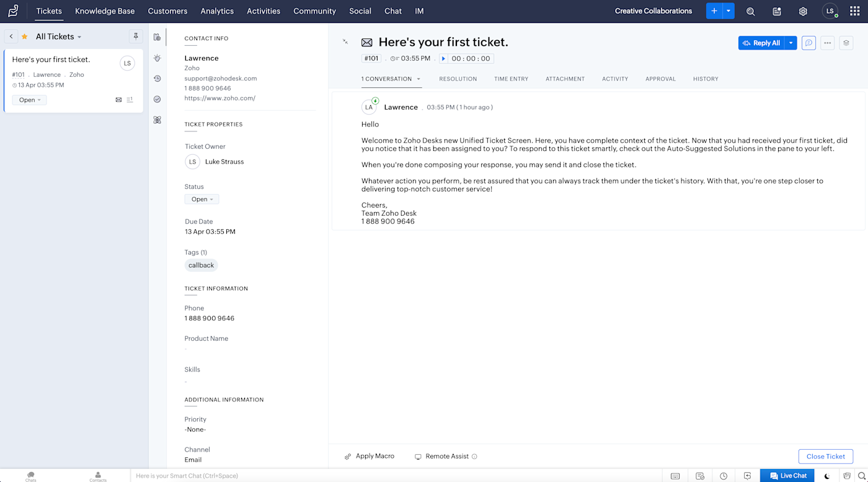Click the bottom-right zoom search icon
The image size is (868, 482).
862,476
